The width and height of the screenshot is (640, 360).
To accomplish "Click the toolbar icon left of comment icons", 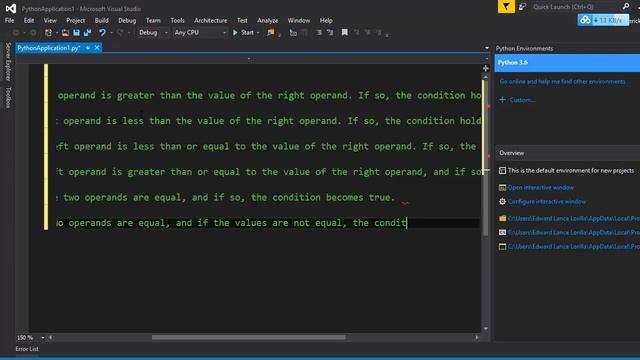I will [x=293, y=33].
